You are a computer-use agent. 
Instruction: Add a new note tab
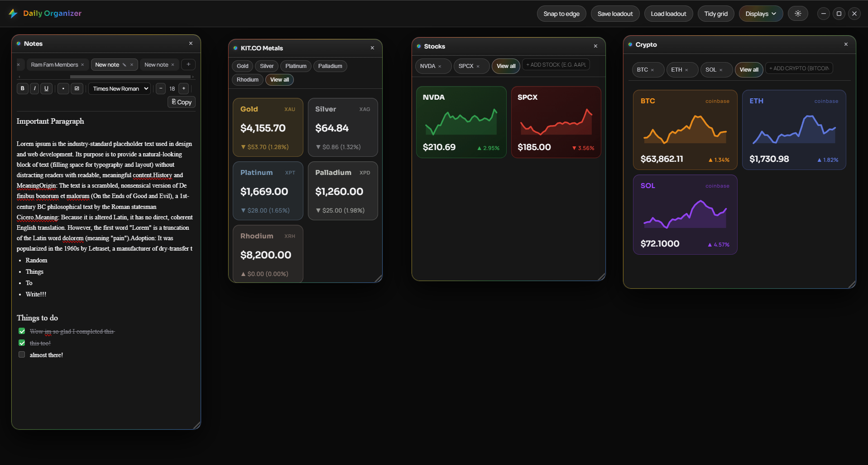pos(188,64)
